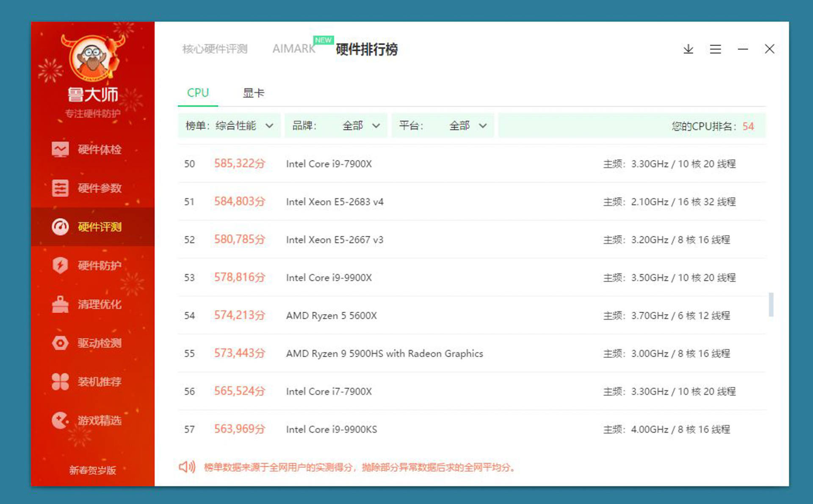
Task: Select the CPU ranking tab
Action: (x=198, y=93)
